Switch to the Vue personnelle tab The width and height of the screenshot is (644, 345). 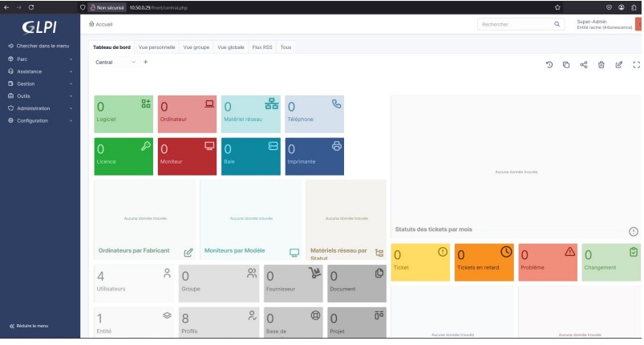point(157,47)
